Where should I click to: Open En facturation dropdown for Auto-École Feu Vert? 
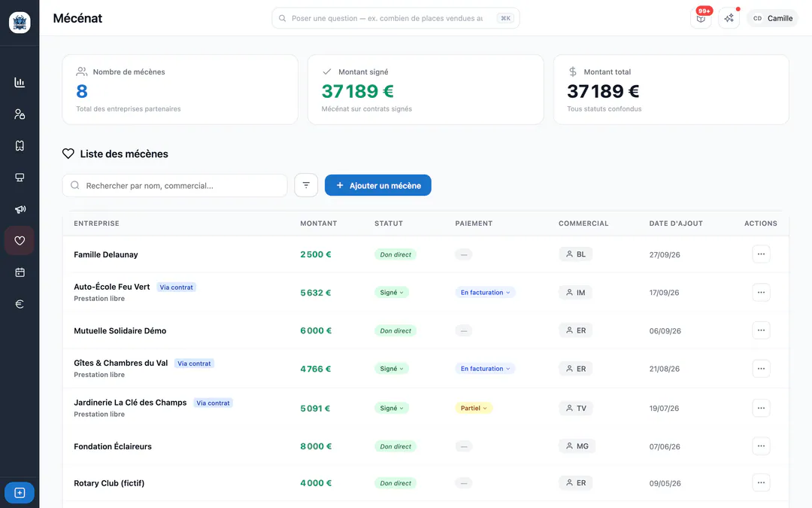485,292
